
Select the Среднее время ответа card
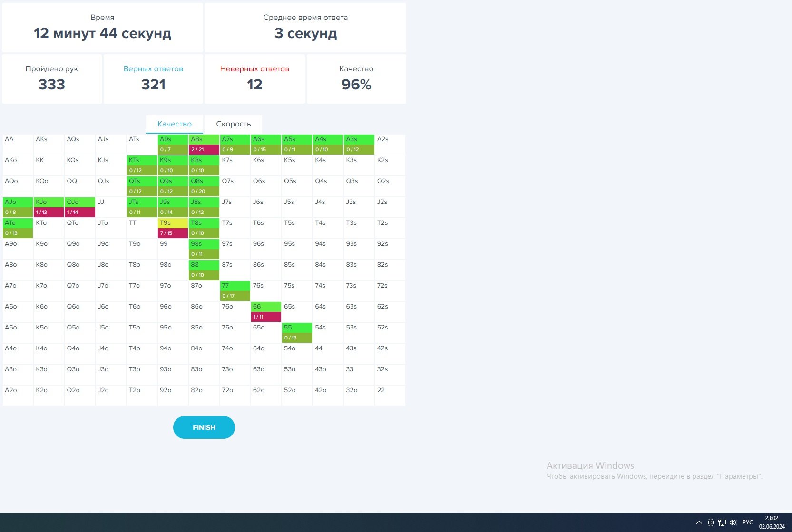pyautogui.click(x=305, y=28)
